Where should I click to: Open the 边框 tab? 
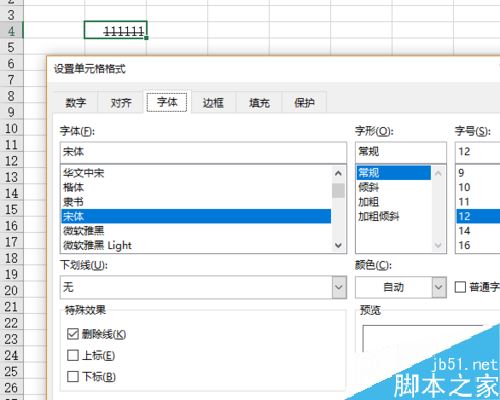213,103
